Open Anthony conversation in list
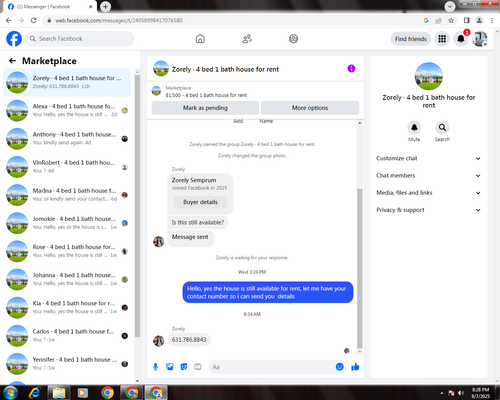The image size is (500, 400). pos(67,139)
